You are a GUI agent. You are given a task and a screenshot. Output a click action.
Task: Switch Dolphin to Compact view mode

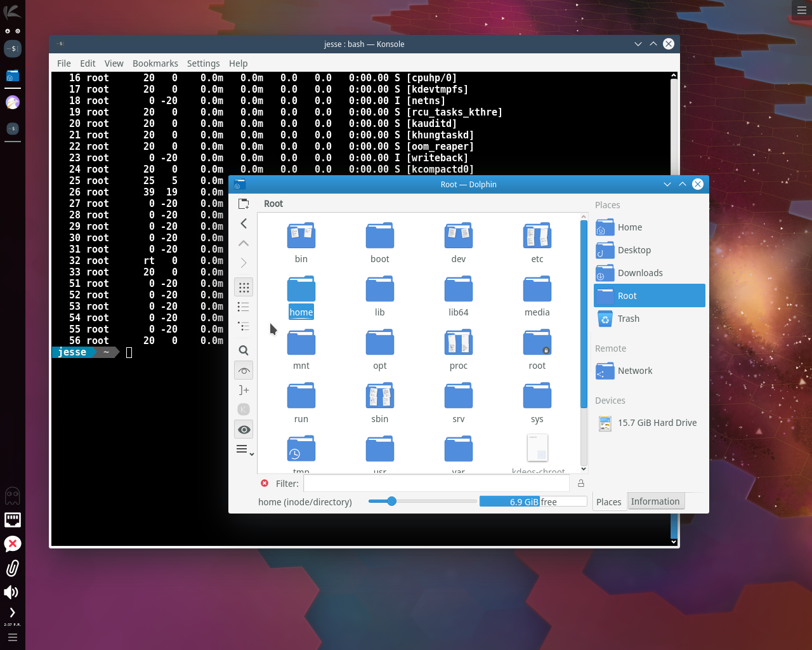coord(244,307)
